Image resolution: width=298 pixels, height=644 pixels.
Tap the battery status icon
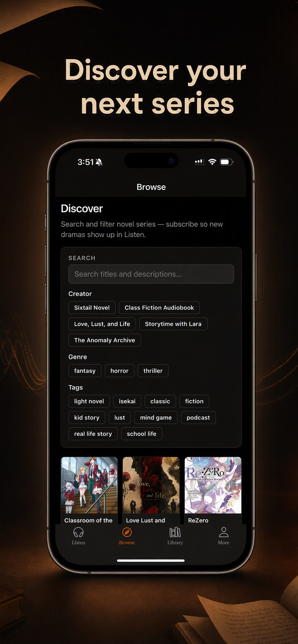point(226,162)
